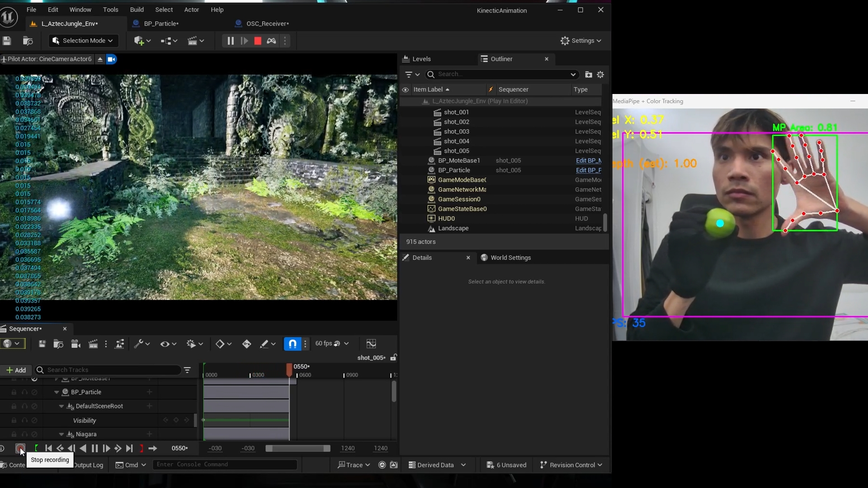
Task: Toggle the Outliner visibility eye column
Action: [406, 89]
